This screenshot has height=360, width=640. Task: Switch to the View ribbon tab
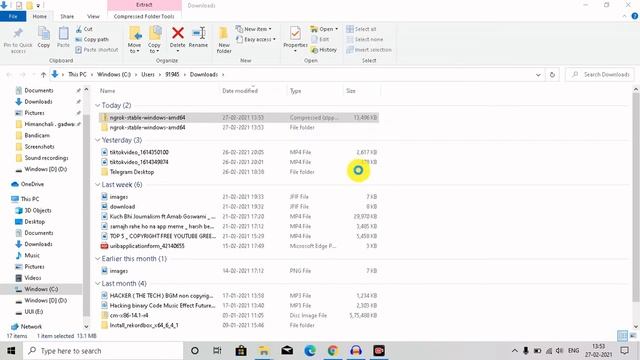pos(93,16)
